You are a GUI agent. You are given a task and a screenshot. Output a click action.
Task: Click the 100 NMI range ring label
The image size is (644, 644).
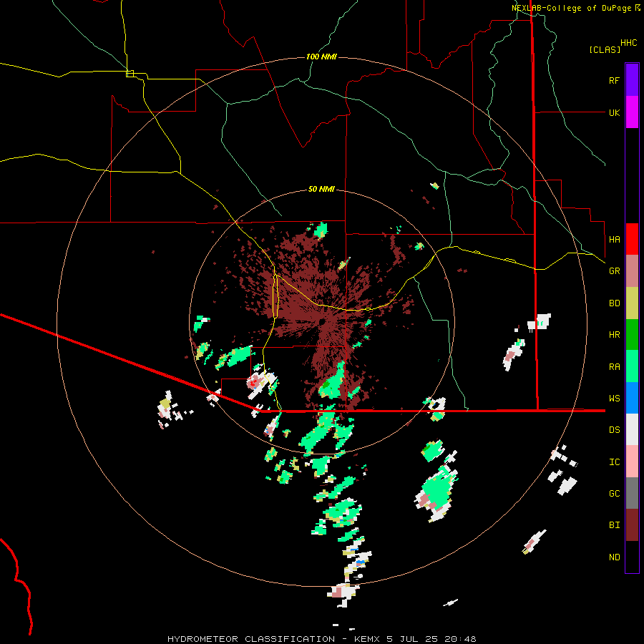(x=321, y=57)
